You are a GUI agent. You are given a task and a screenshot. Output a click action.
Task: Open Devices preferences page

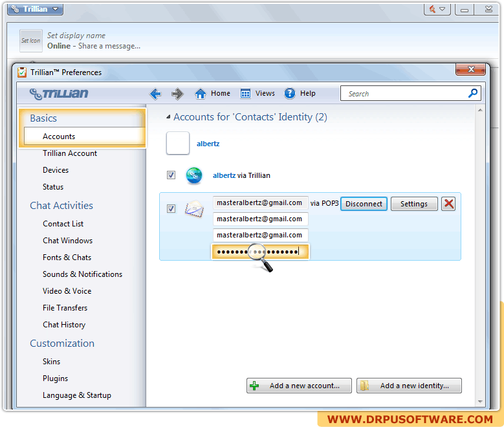[x=56, y=170]
